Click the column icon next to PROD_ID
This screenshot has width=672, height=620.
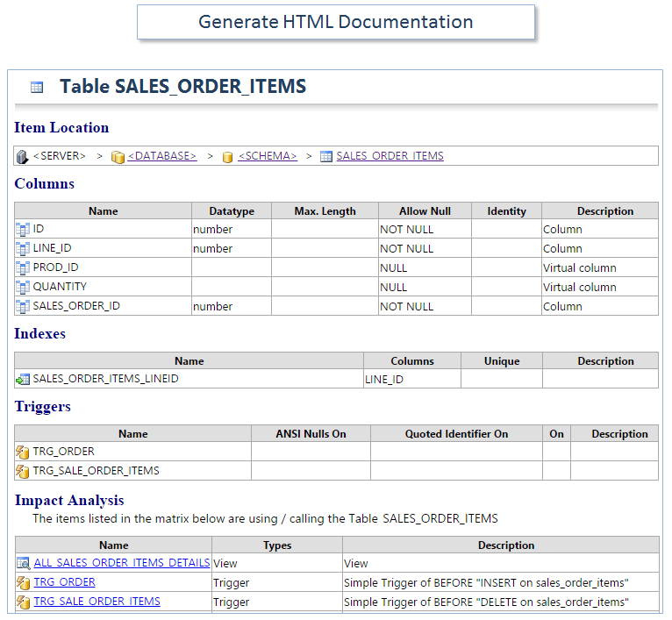click(x=22, y=267)
